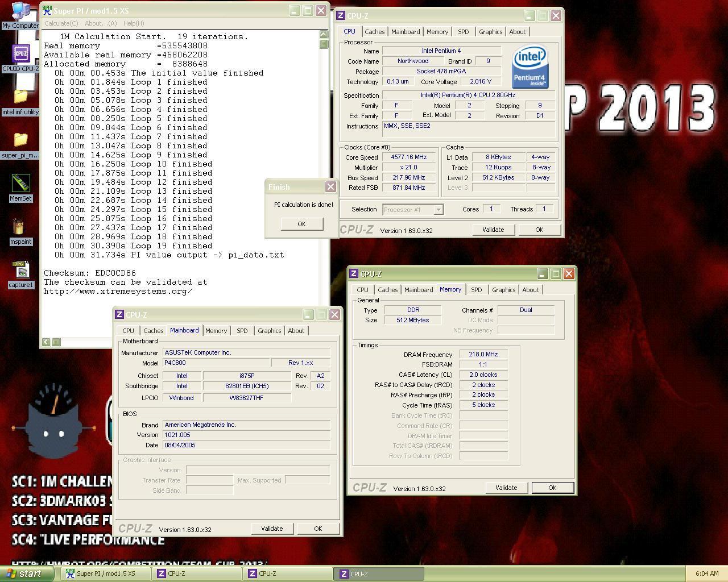Screen dimensions: 728x582
Task: Switch to Graphics tab in CPU window
Action: tap(490, 32)
